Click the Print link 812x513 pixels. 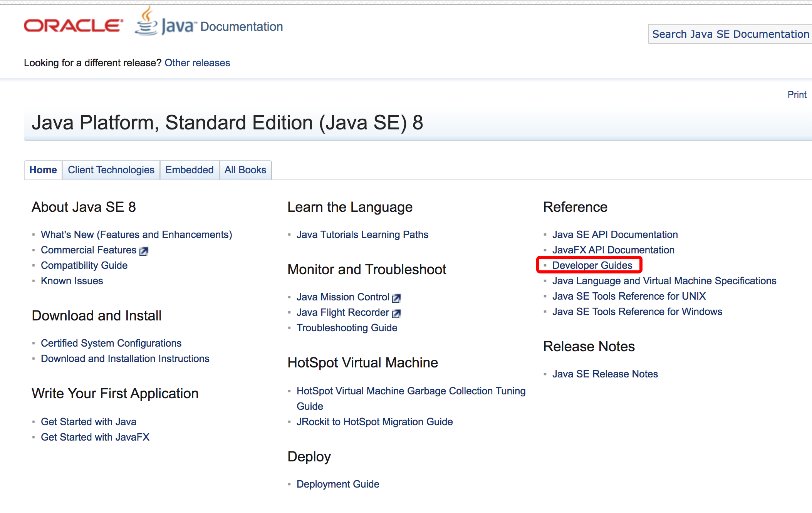tap(797, 94)
